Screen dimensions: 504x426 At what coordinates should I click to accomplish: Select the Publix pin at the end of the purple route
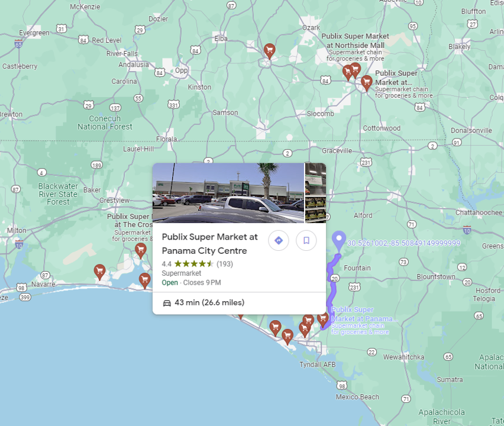323,319
